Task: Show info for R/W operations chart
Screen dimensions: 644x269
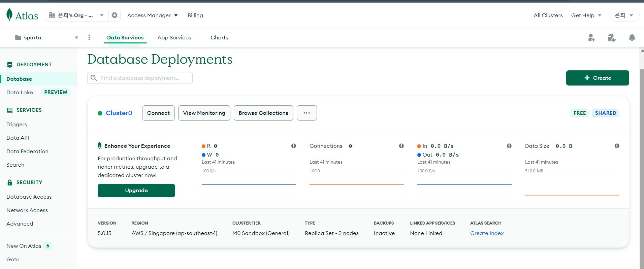Action: (294, 146)
